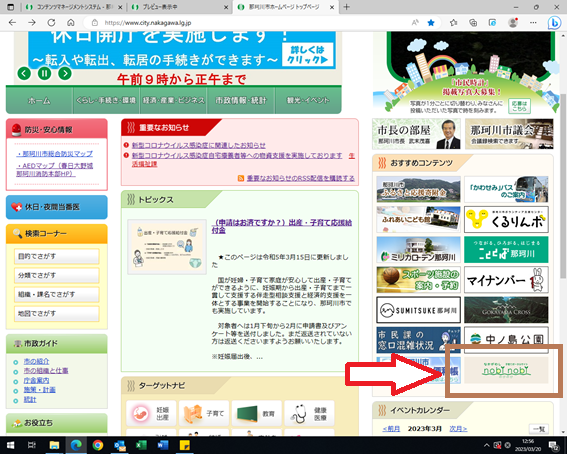Click the SUMITSUKE 那珂川 banner

[x=418, y=310]
